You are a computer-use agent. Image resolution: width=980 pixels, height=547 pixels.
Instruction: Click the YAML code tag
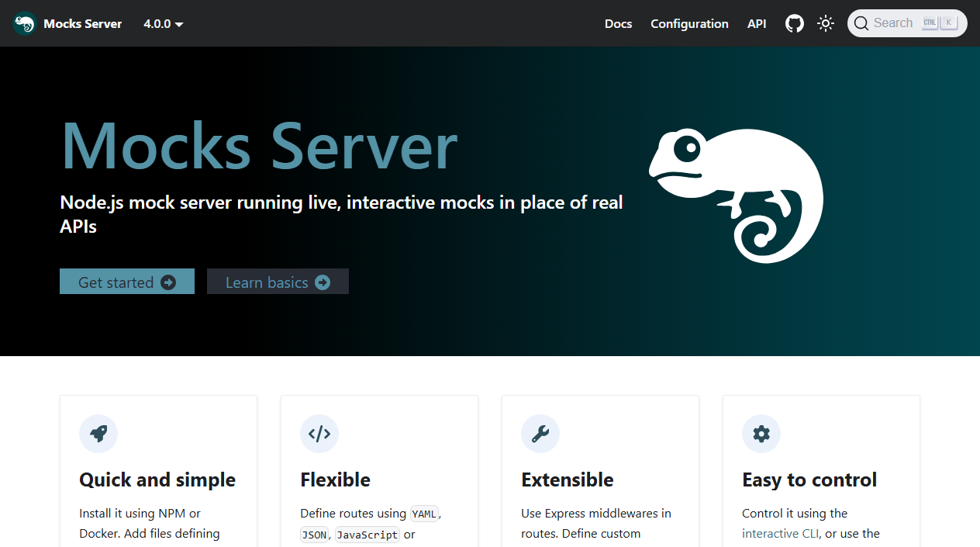424,513
